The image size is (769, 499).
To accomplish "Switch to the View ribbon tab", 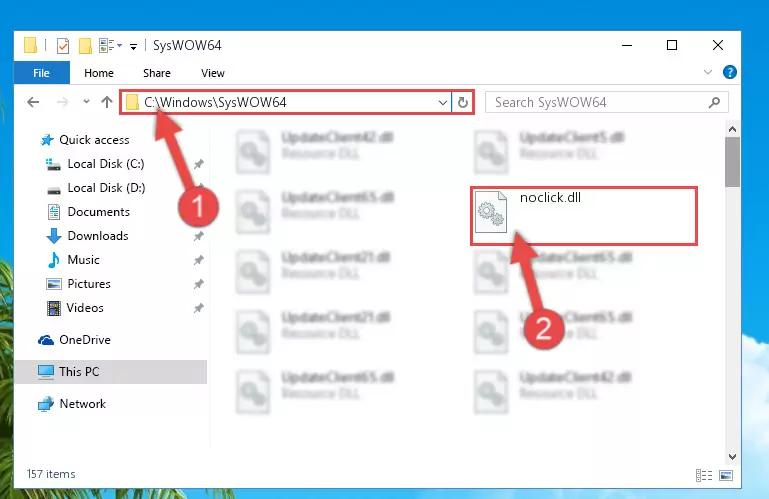I will pyautogui.click(x=212, y=73).
